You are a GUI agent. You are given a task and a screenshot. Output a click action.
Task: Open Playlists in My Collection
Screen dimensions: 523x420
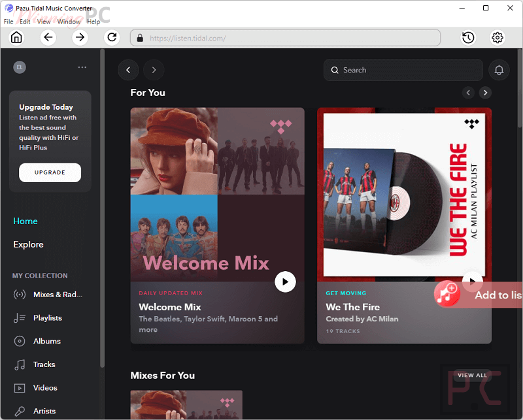coord(48,318)
